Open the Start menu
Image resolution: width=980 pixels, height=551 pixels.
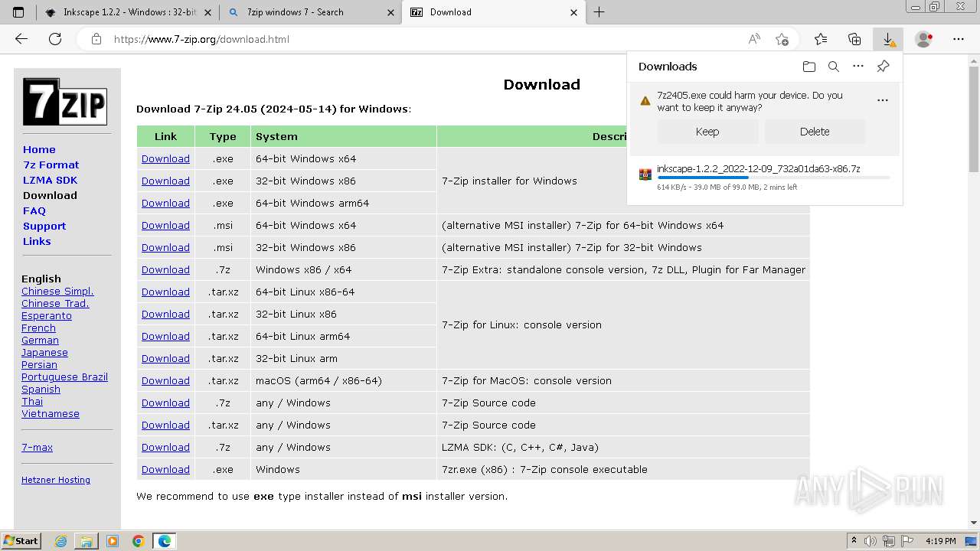coord(21,541)
